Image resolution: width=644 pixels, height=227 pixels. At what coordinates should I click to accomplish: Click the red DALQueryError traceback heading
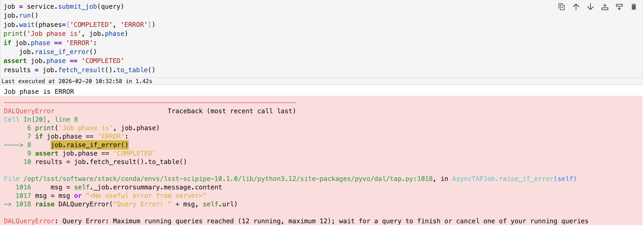pyautogui.click(x=29, y=111)
